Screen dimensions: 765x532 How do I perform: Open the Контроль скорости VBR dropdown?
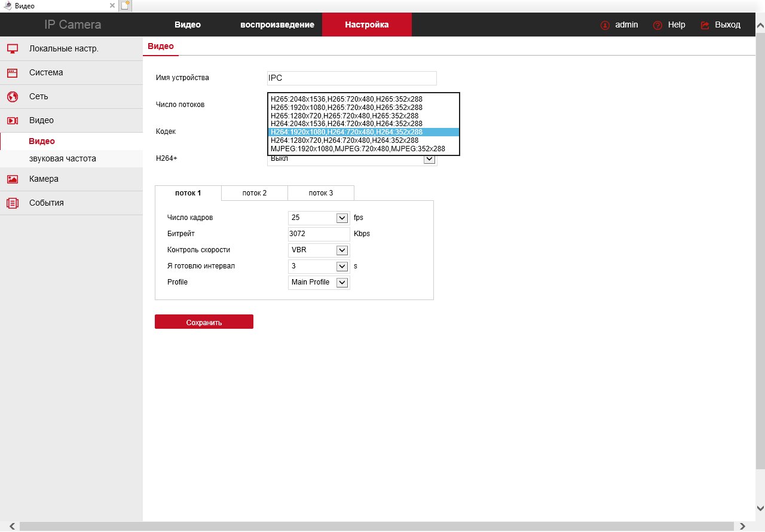342,250
